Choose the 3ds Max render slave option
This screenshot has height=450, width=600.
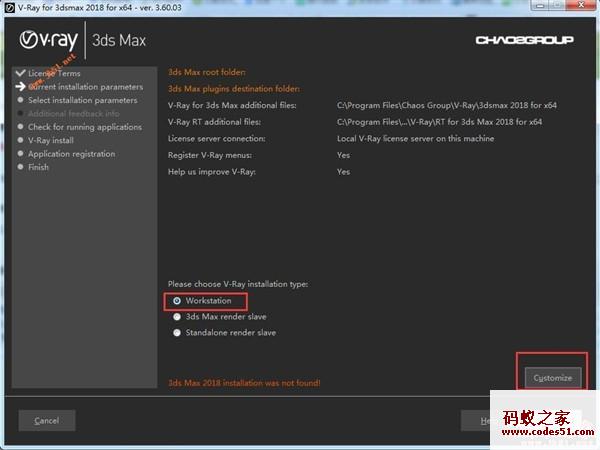[x=177, y=316]
